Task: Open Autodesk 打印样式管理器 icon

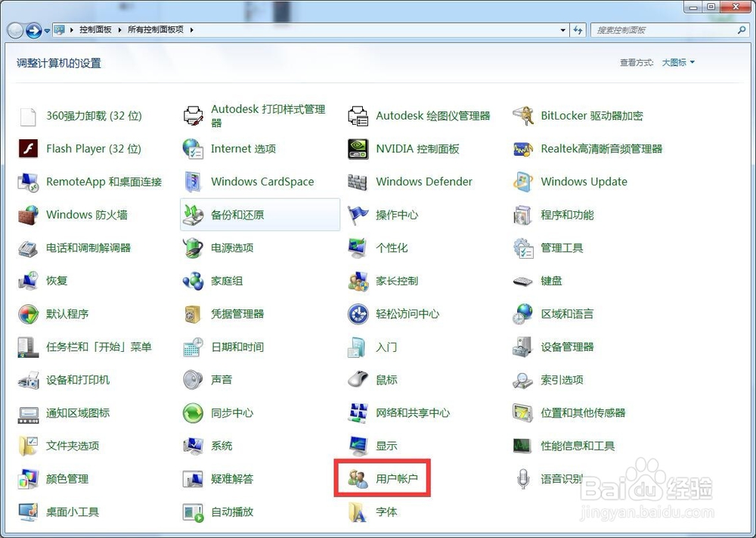Action: [x=193, y=116]
